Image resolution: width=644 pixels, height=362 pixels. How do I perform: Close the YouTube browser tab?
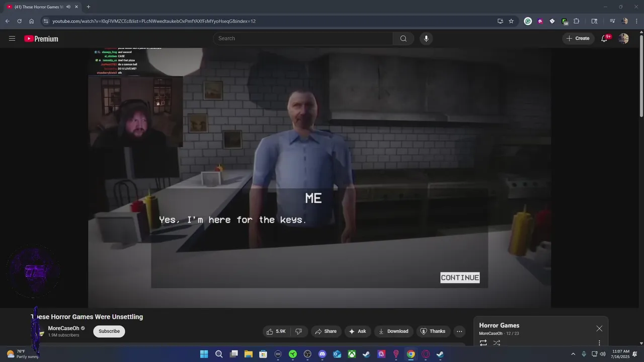(x=76, y=7)
